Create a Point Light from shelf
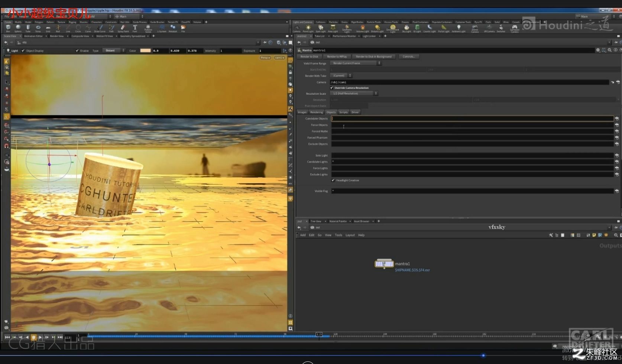 (x=308, y=29)
